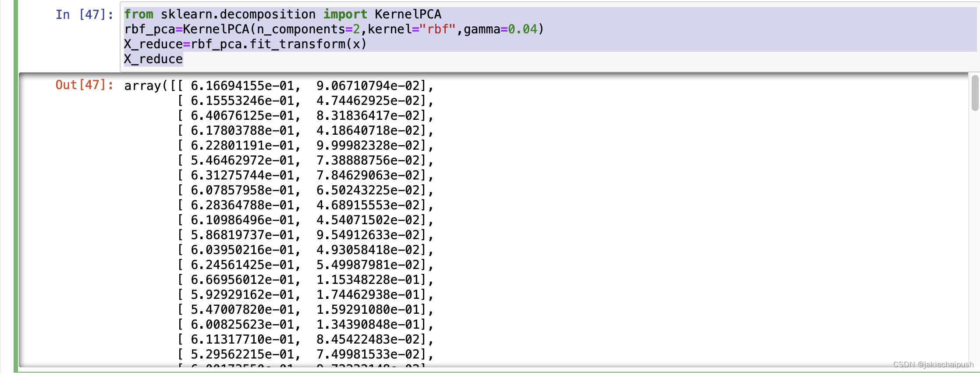The image size is (980, 373).
Task: Click the output area scrollbar thumb
Action: coord(975,93)
